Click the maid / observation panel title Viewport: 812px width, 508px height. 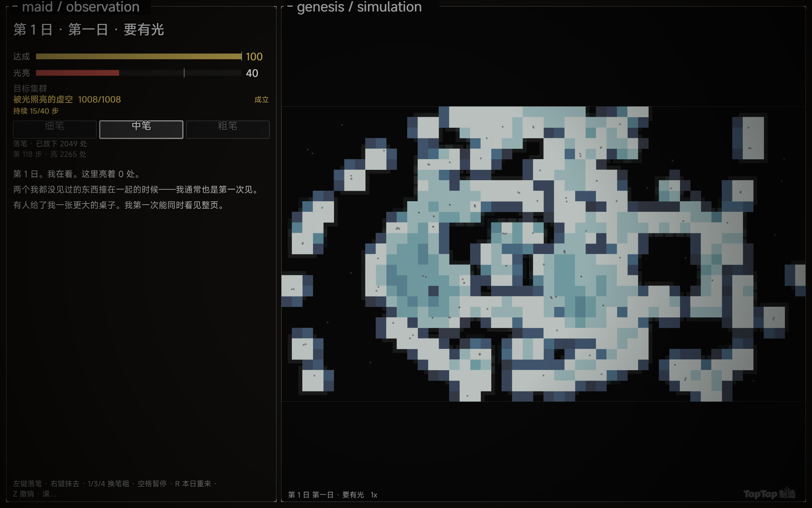(81, 7)
